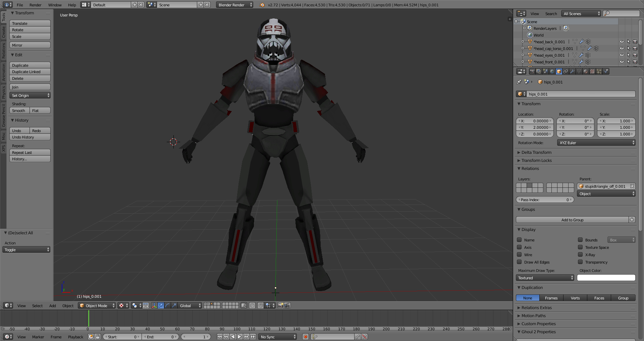This screenshot has height=341, width=644.
Task: Pin the properties context with pushpin
Action: coord(519,82)
